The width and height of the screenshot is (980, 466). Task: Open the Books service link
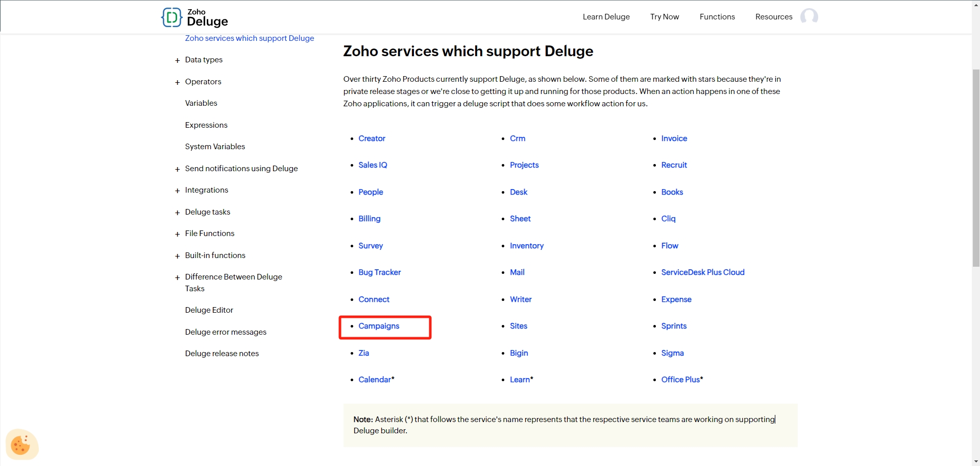coord(672,192)
